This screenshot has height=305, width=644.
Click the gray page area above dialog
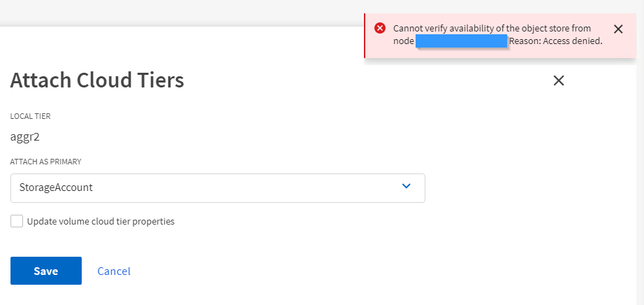(175, 13)
